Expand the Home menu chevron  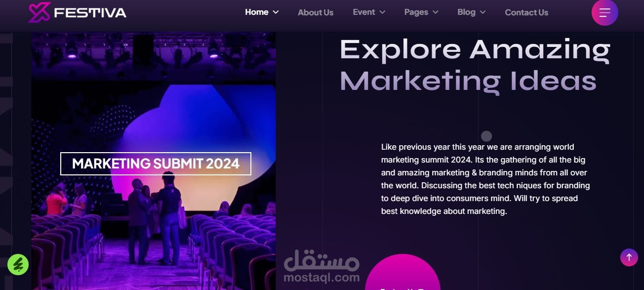pos(276,12)
